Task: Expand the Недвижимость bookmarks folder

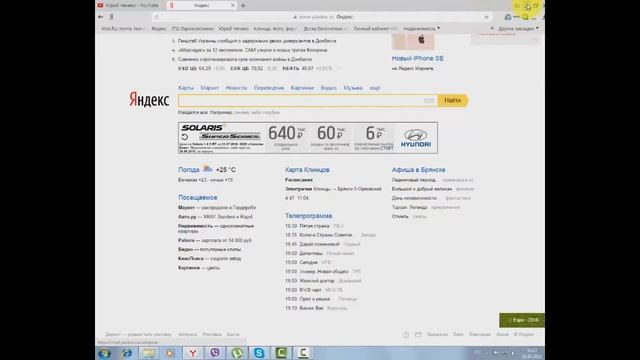Action: (421, 29)
